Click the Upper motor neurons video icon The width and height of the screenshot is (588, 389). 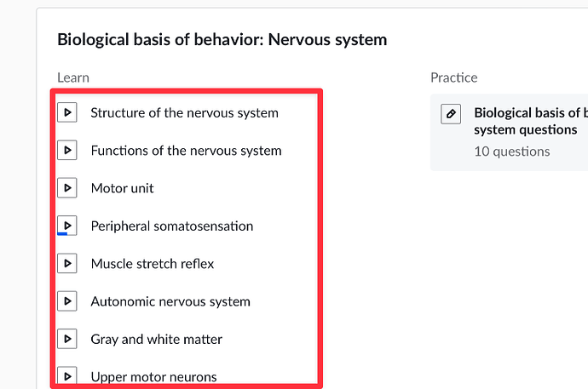(67, 376)
